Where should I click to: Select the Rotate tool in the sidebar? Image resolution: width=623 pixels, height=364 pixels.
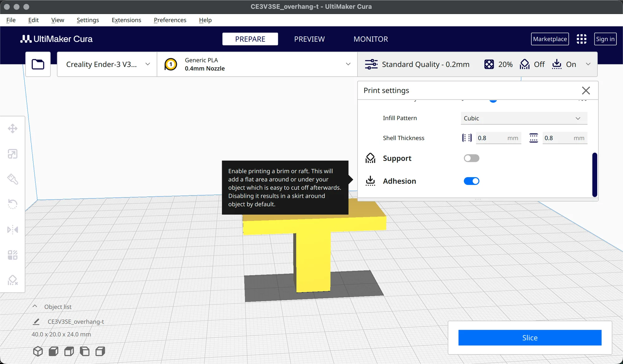12,204
